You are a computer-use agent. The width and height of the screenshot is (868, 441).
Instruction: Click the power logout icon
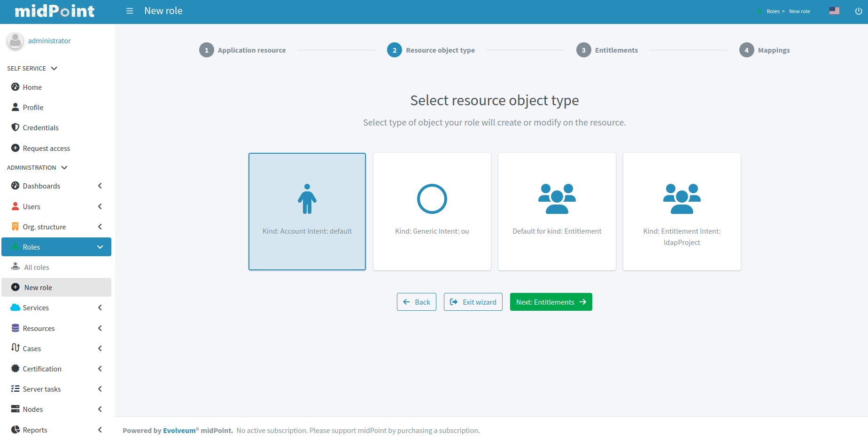pos(858,11)
